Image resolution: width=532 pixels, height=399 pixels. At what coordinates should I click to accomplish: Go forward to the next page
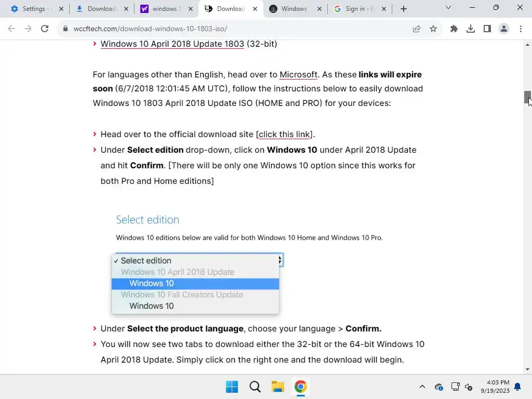28,29
